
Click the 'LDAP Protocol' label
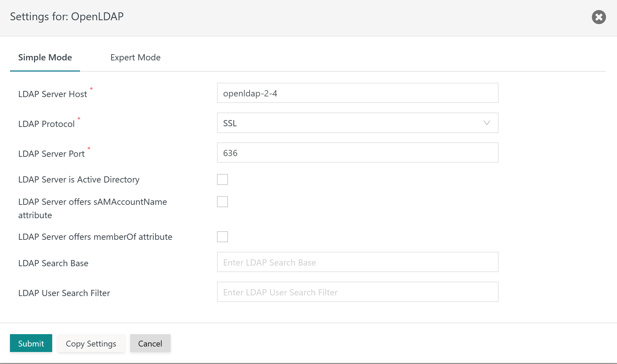46,124
